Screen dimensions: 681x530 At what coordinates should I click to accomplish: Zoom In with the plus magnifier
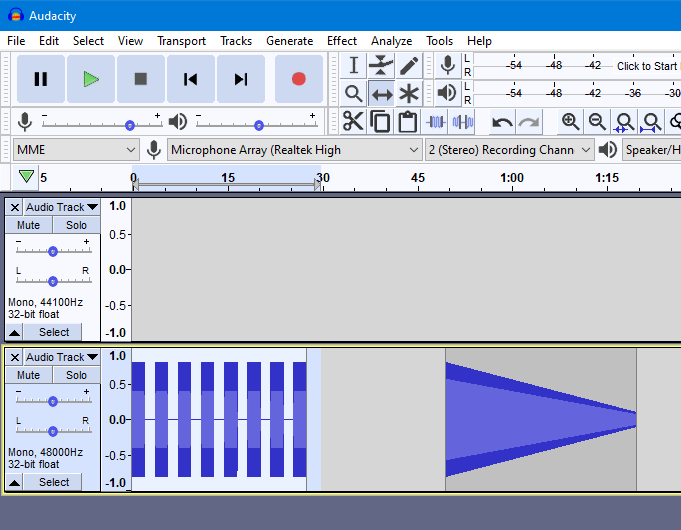coord(570,122)
